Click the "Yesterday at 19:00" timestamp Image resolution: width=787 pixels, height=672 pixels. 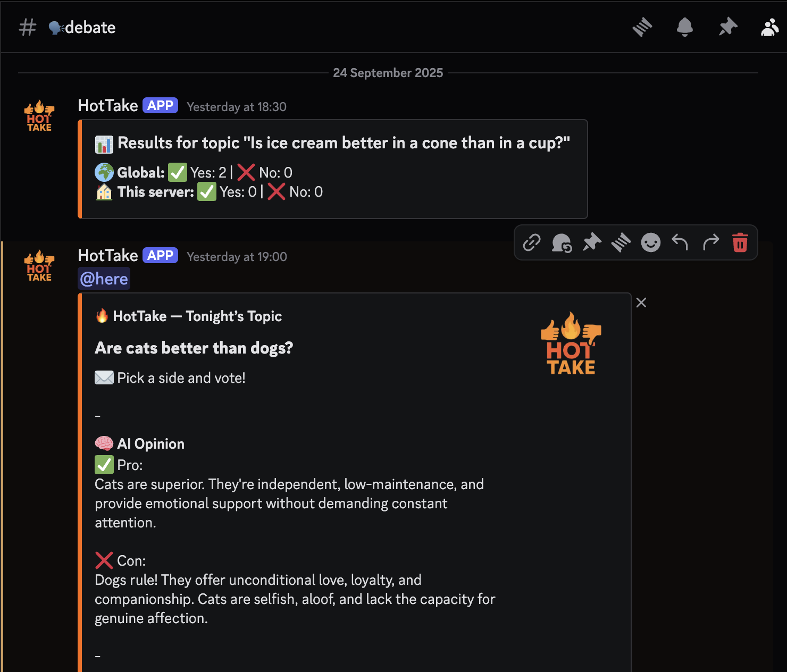tap(237, 257)
